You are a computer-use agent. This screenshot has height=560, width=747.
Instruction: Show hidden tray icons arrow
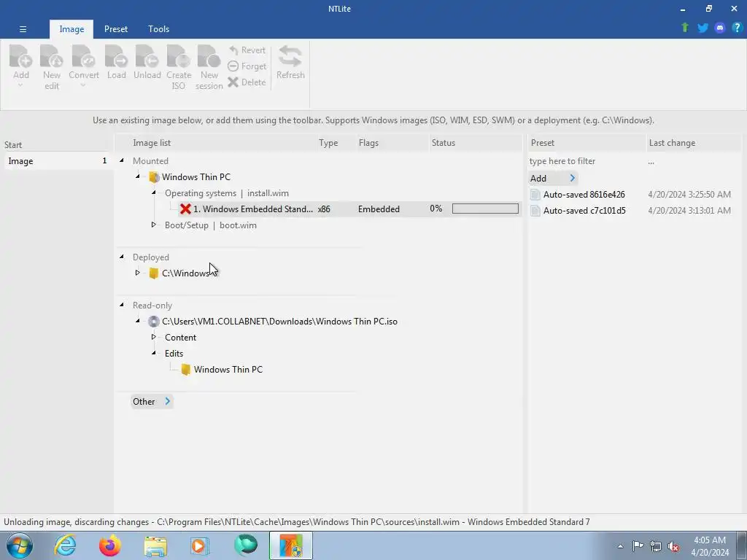(620, 546)
